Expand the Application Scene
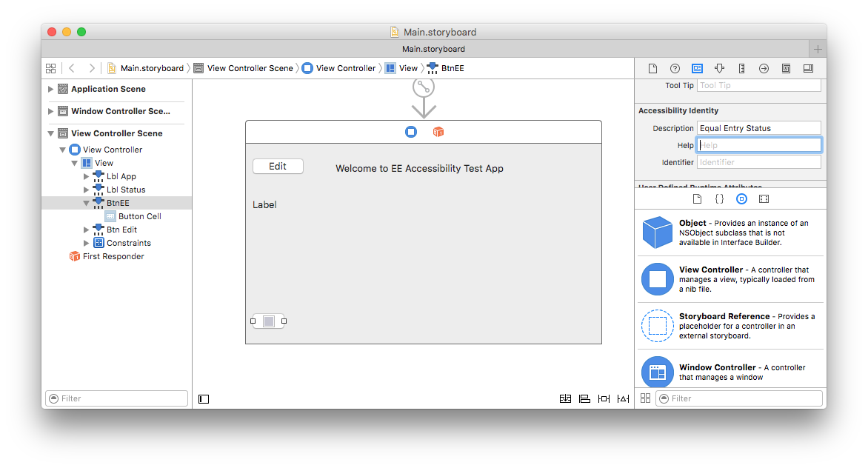This screenshot has height=468, width=868. click(51, 89)
